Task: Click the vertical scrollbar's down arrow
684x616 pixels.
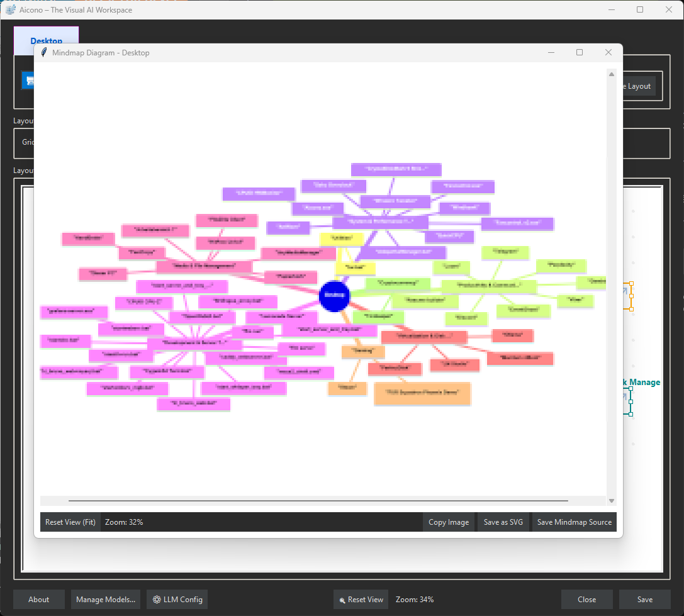Action: pos(611,500)
